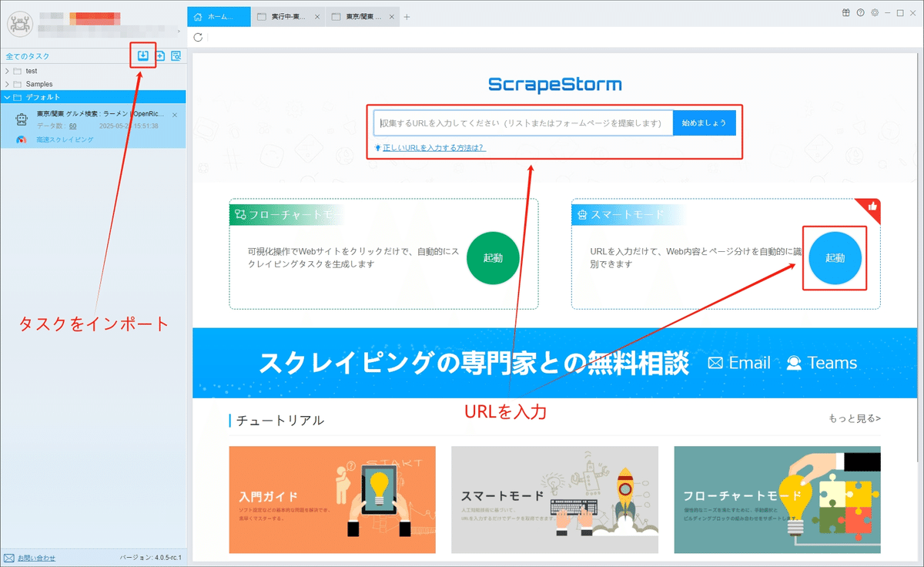
Task: Open the スマートモード tutorial thumbnail
Action: 554,499
